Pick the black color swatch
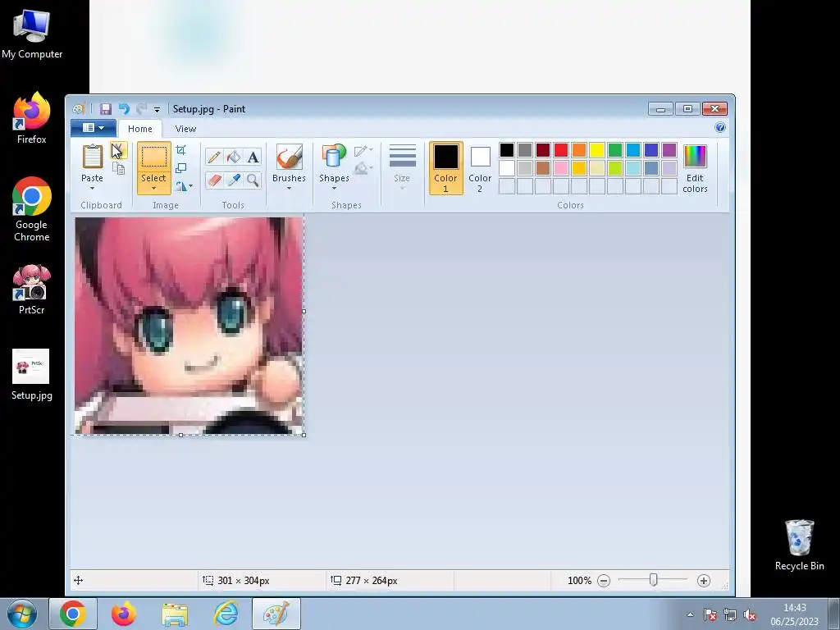The width and height of the screenshot is (840, 630). pyautogui.click(x=507, y=150)
